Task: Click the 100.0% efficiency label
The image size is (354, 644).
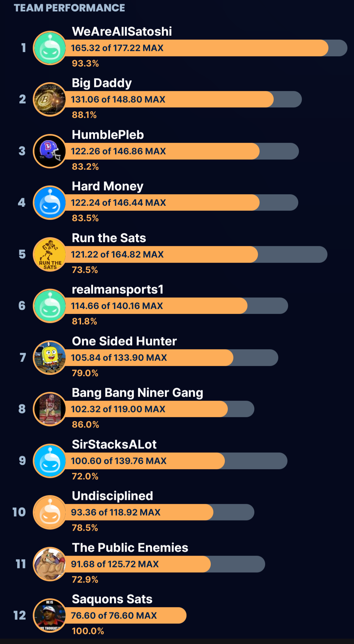Action: coord(88,631)
